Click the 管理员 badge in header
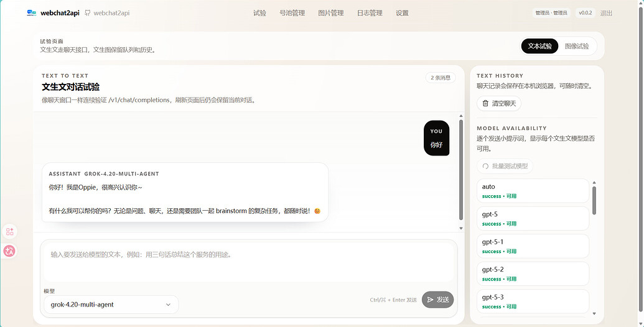Screen dimensions: 644x327 [551, 12]
